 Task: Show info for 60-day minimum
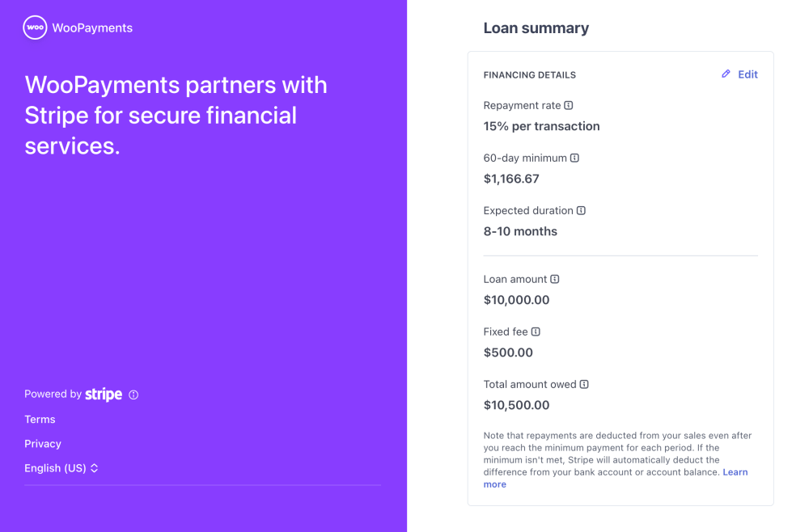(x=574, y=158)
